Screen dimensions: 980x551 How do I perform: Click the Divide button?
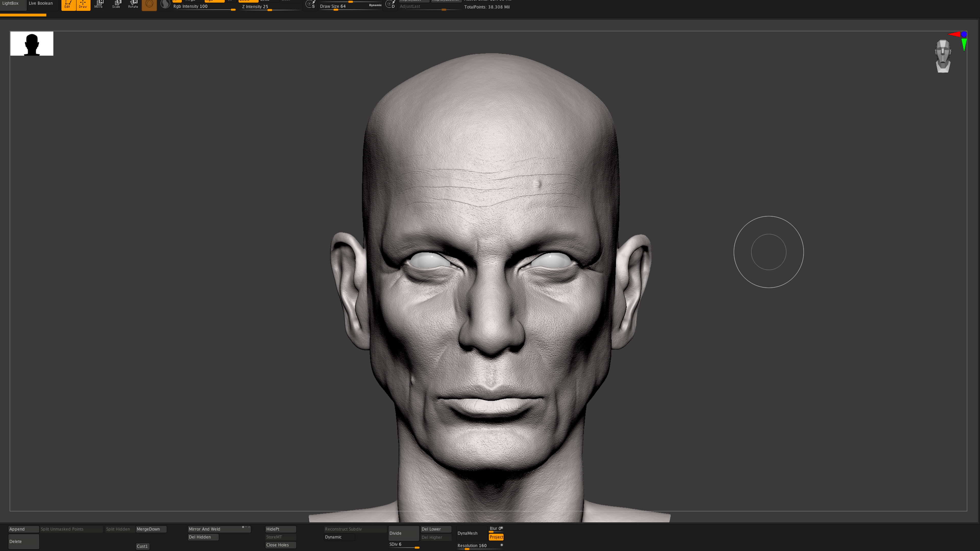pos(403,533)
